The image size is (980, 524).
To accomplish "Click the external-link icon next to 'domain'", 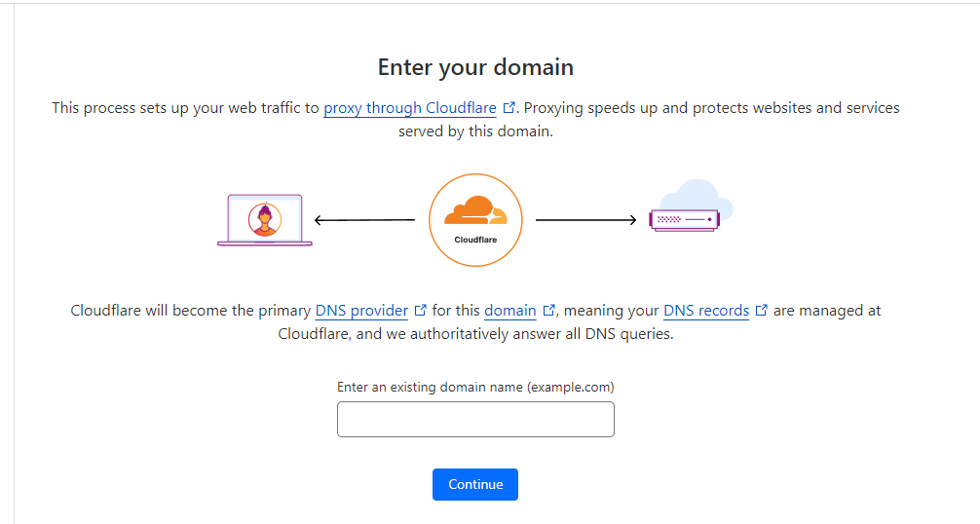I will tap(548, 310).
